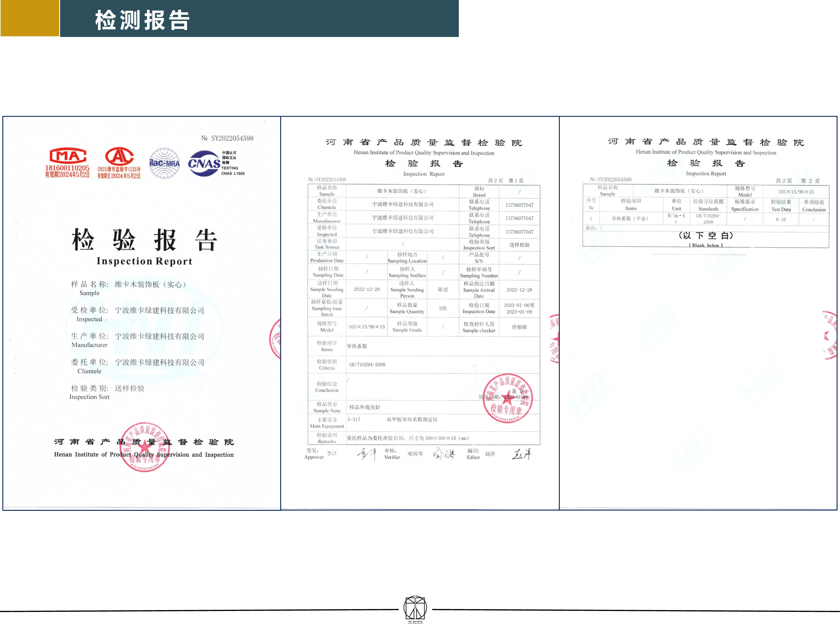Click the page 2 report scan thumbnail
Viewport: 840px width, 630px height.
point(698,313)
